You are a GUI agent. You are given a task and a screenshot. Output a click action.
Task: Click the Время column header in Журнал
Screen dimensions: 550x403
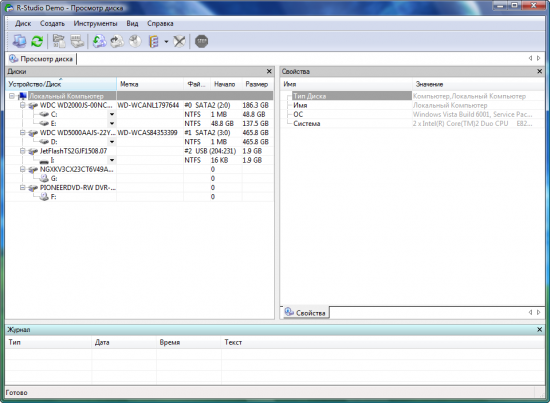click(x=189, y=342)
